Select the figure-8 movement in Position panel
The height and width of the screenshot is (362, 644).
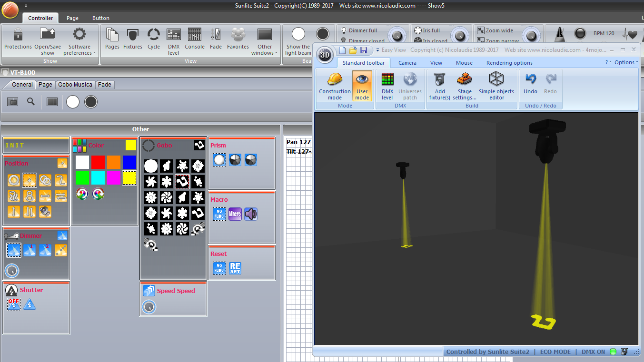click(30, 196)
